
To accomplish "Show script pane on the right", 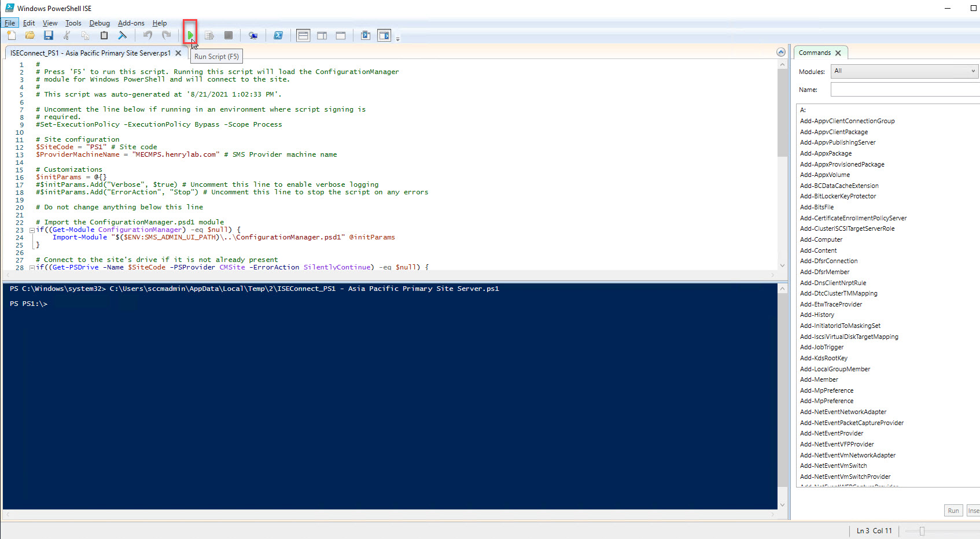I will (322, 35).
